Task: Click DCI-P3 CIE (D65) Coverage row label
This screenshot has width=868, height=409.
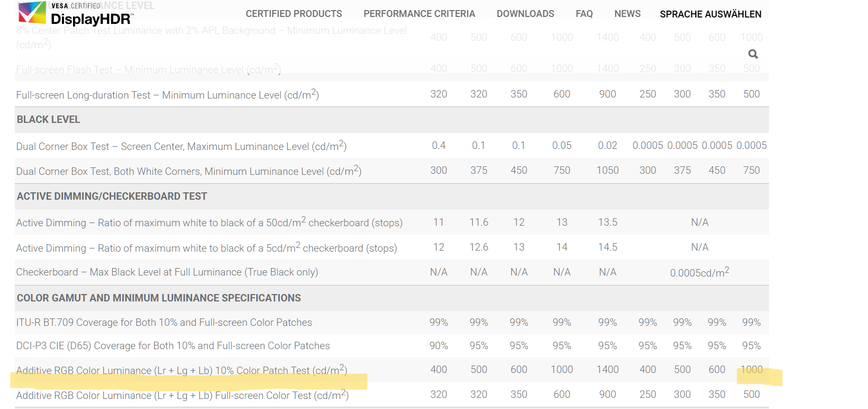Action: point(173,346)
